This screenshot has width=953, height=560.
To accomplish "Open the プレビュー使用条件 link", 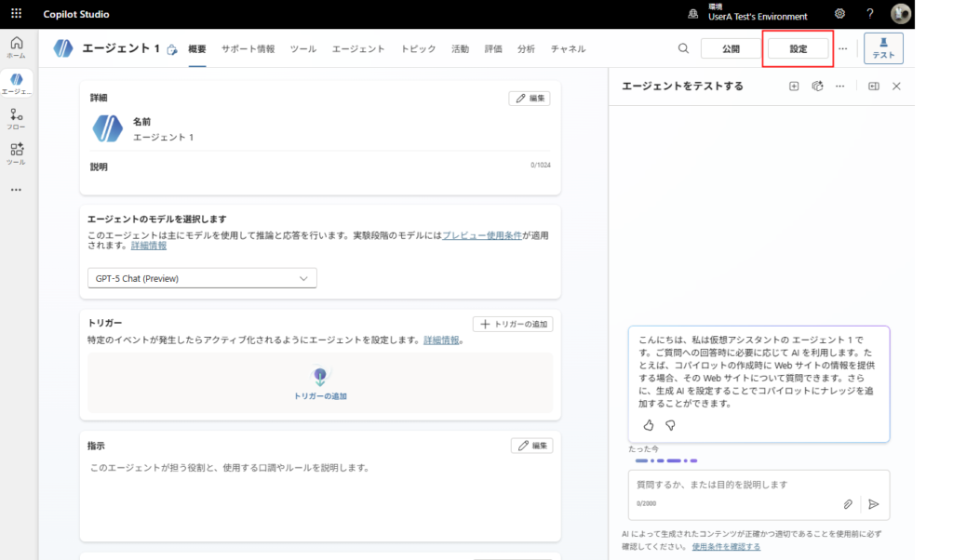I will click(x=481, y=235).
